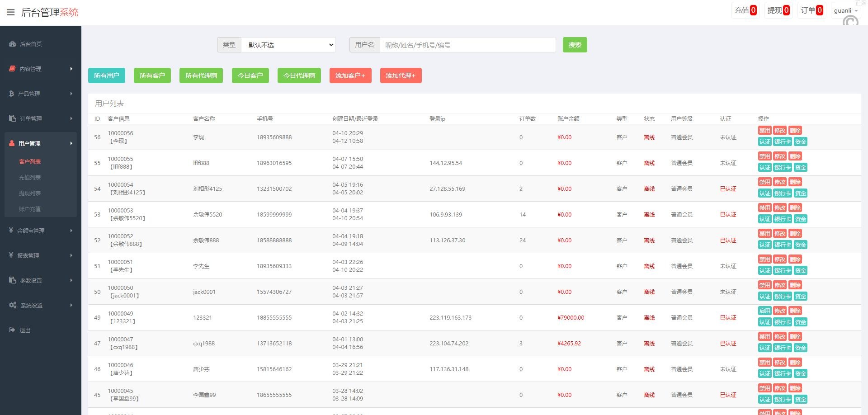Click the hamburger menu icon
This screenshot has height=415, width=868.
click(10, 12)
